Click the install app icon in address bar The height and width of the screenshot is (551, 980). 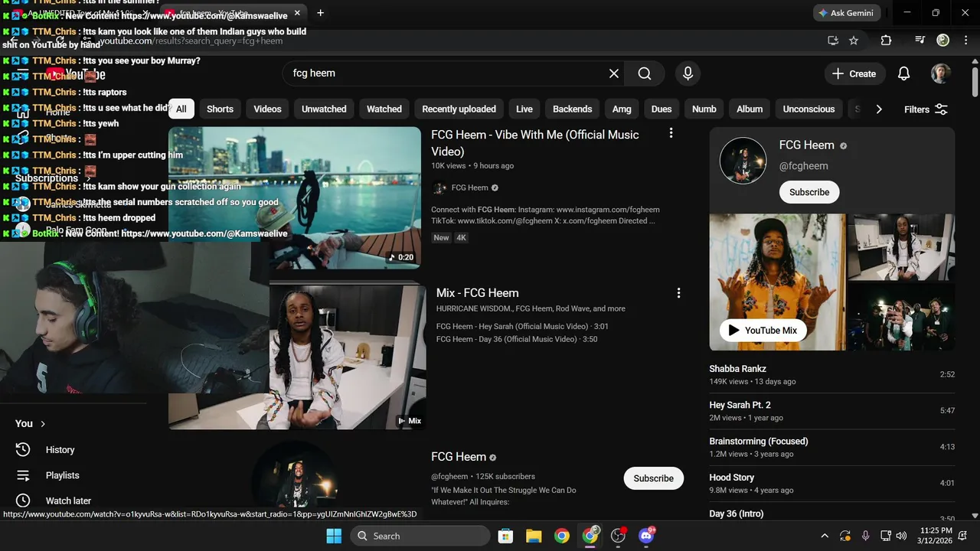[833, 41]
